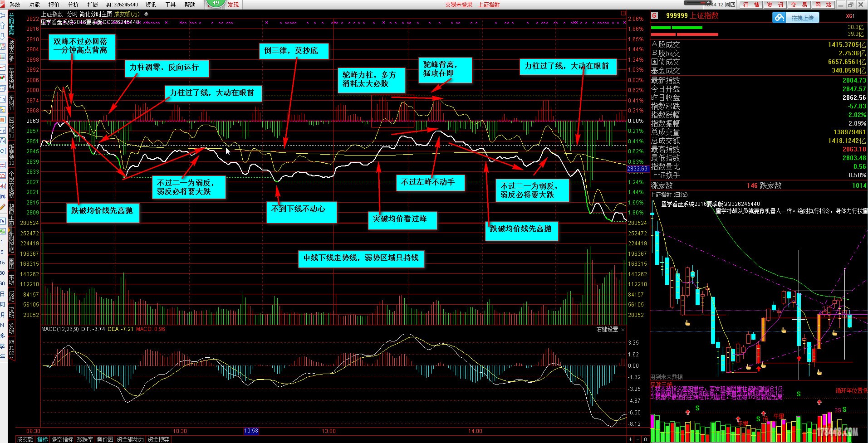Click the 右键设置 label in MACD panel
Viewport: 868px width, 443px height.
point(608,329)
